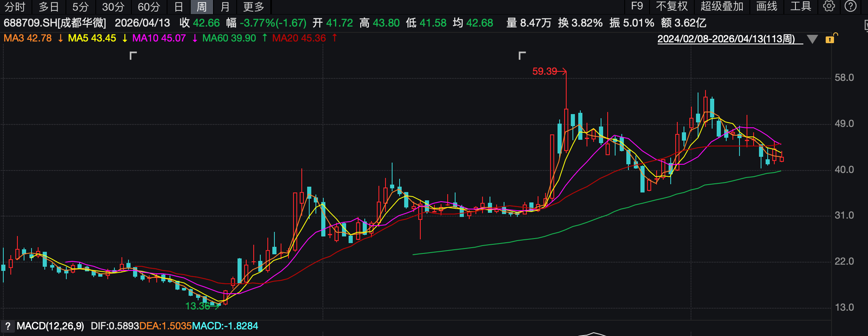Click the 31.0 price axis label
This screenshot has width=868, height=336.
pyautogui.click(x=844, y=215)
